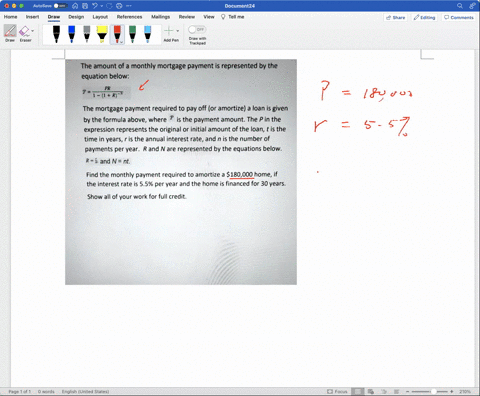The image size is (480, 396).
Task: Open the Editing mode button
Action: click(424, 17)
